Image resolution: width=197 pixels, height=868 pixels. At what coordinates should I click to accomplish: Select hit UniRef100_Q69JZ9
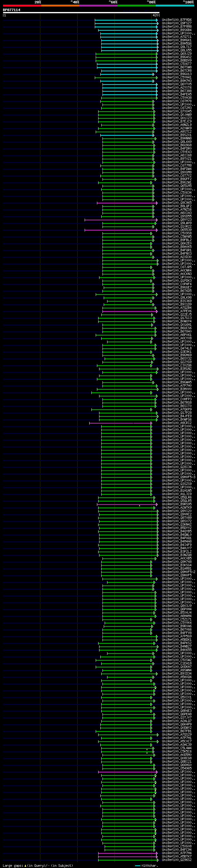point(177,54)
